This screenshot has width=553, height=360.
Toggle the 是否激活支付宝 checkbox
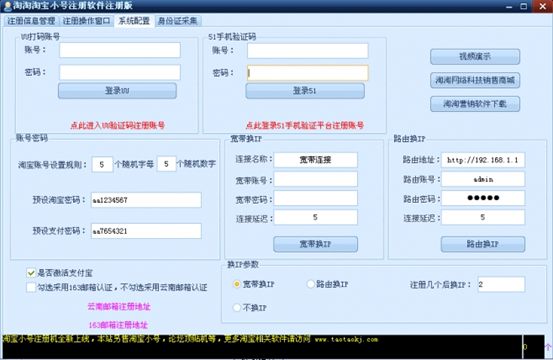point(31,273)
